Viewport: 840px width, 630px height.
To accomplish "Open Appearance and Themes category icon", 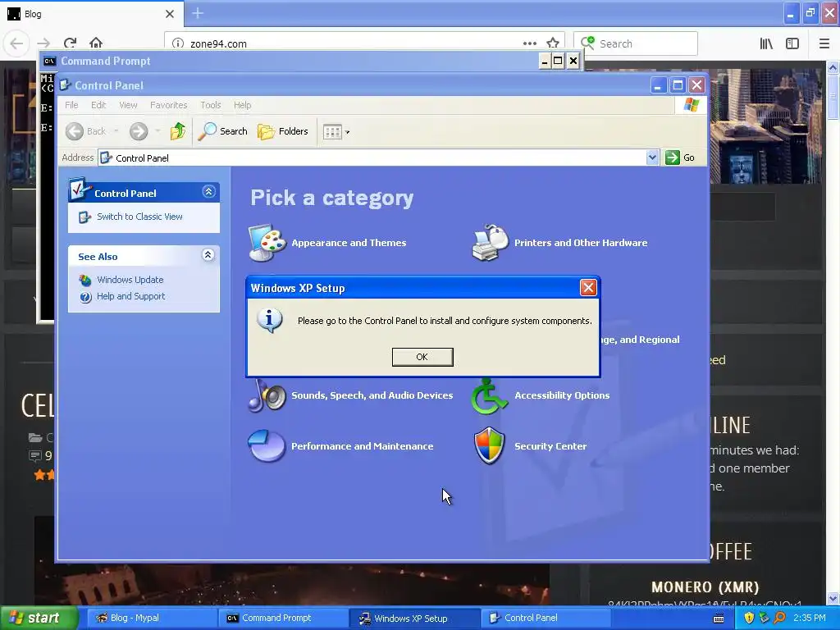I will [267, 243].
